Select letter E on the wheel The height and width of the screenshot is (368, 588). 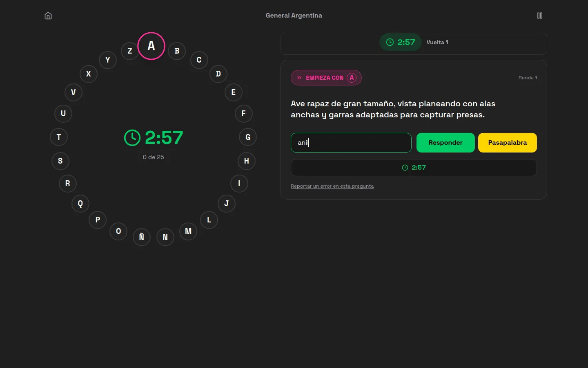tap(233, 92)
